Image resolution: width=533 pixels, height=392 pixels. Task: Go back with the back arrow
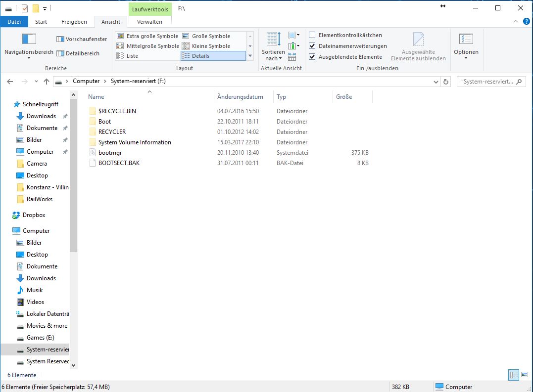click(10, 82)
